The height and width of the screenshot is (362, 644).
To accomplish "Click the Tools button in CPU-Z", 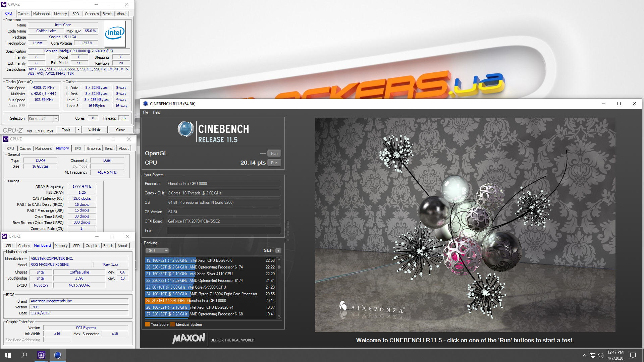I will tap(66, 130).
